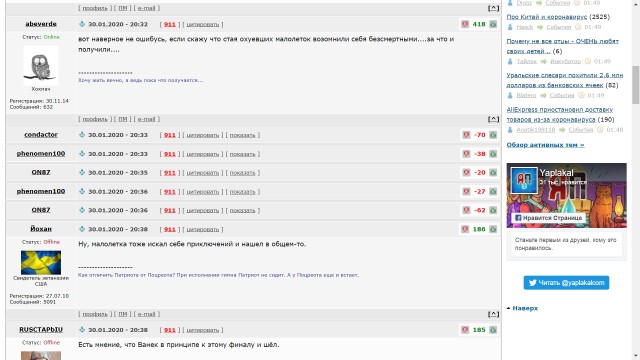The height and width of the screenshot is (360, 640).
Task: Open abeverde's user profile name link
Action: pyautogui.click(x=41, y=24)
